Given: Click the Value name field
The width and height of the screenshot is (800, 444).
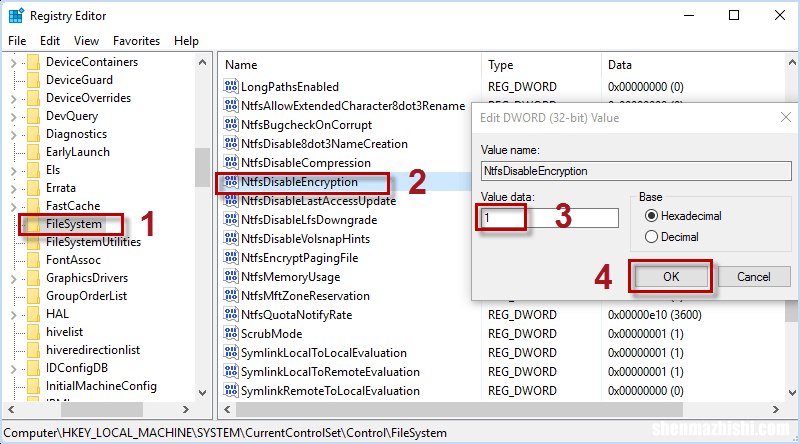Looking at the screenshot, I should [636, 171].
